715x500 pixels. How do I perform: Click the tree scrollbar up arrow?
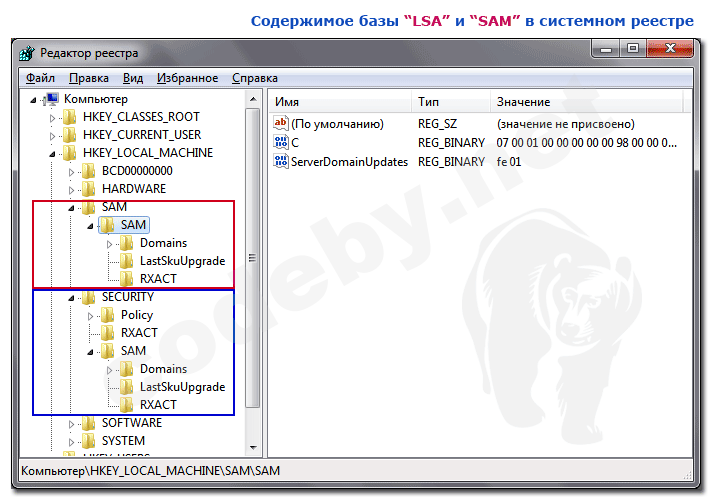[253, 99]
